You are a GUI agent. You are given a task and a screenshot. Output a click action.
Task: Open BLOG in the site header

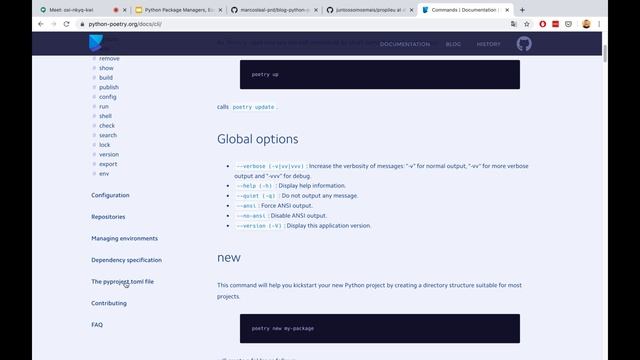tap(453, 44)
